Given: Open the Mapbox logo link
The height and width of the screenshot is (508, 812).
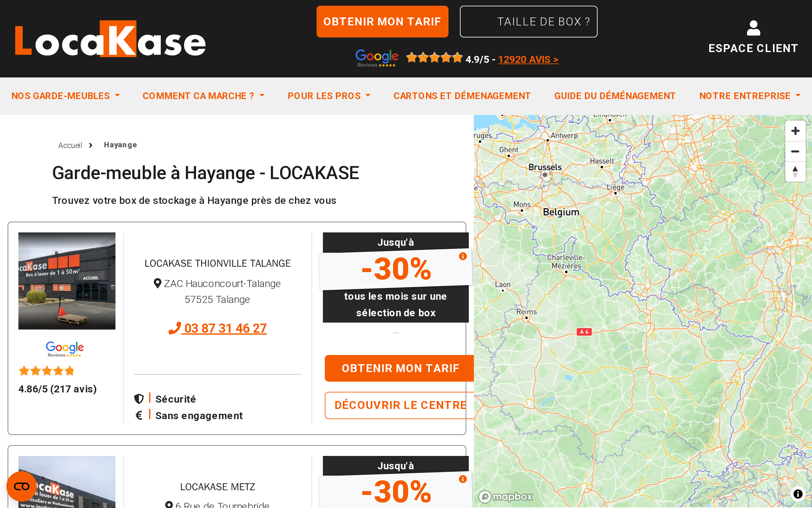Looking at the screenshot, I should [x=505, y=496].
